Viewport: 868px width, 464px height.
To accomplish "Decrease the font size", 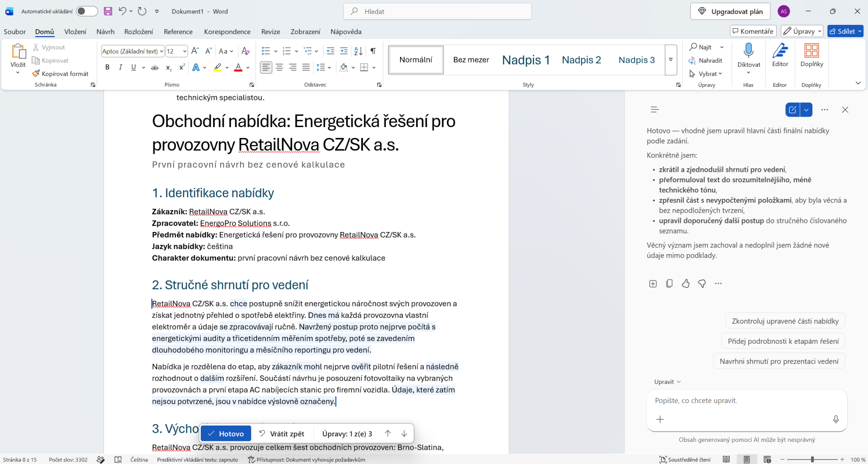I will (x=208, y=51).
